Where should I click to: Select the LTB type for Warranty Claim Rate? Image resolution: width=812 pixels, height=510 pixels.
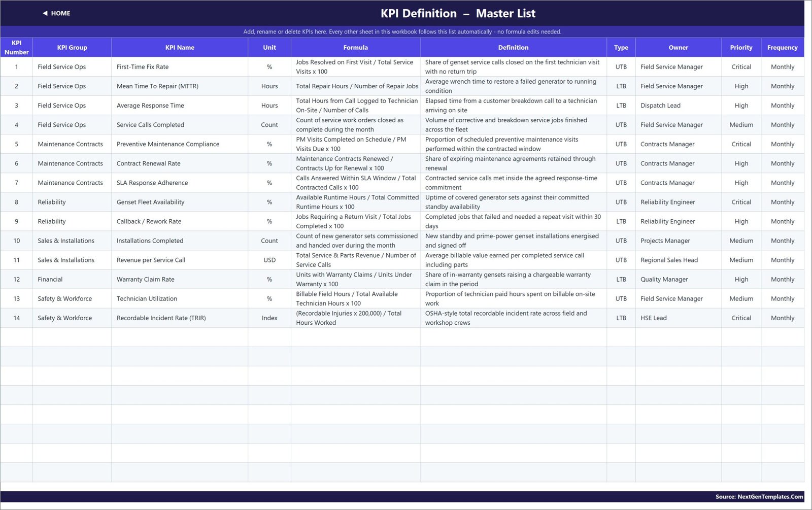[621, 279]
